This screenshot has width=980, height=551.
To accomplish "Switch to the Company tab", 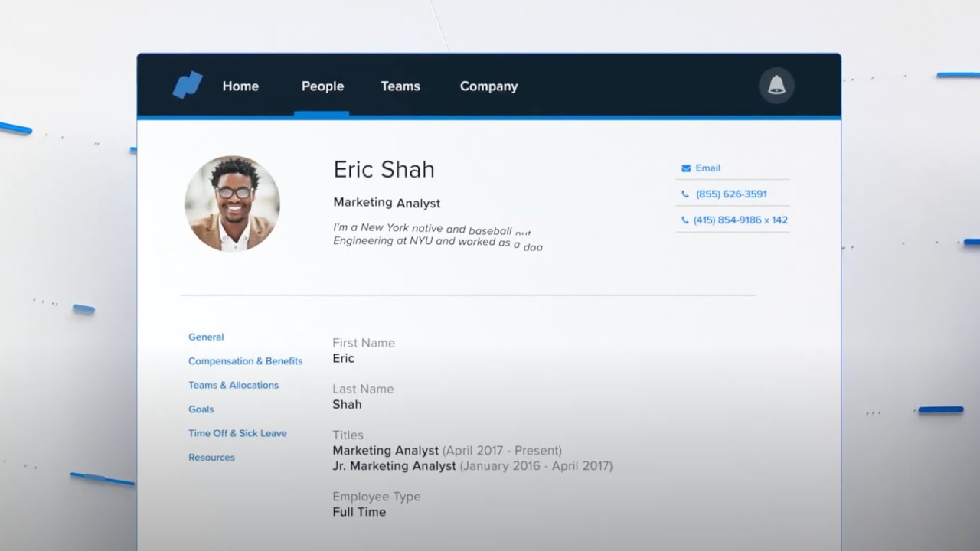I will pos(488,86).
